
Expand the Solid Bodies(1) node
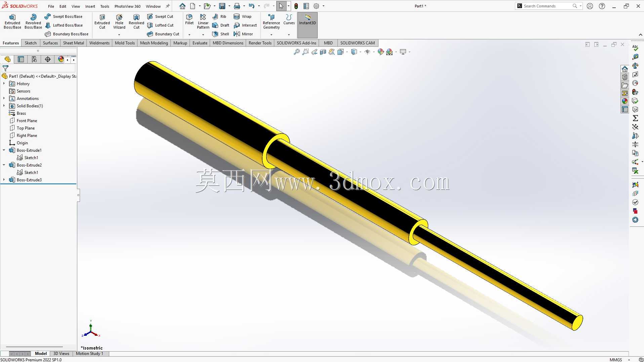coord(4,106)
